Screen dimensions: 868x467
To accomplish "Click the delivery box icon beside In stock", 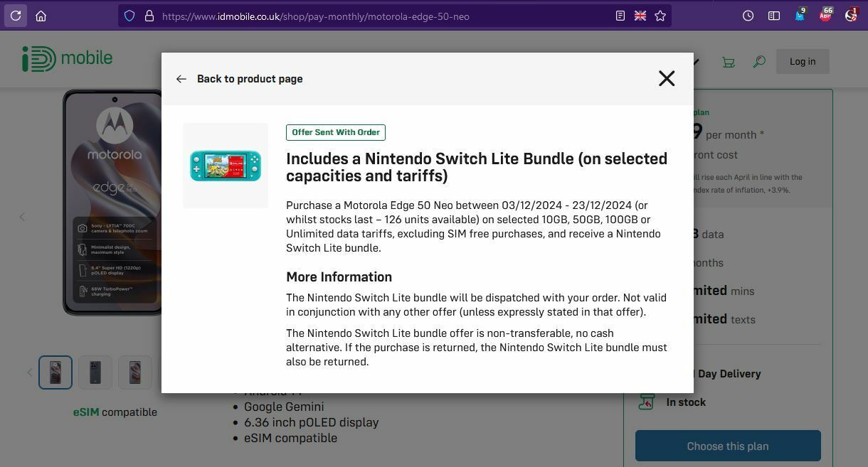I will [646, 402].
